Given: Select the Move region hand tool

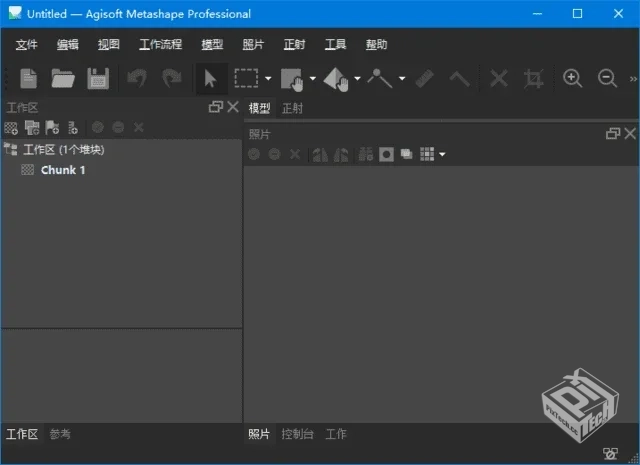Looking at the screenshot, I should pos(292,79).
